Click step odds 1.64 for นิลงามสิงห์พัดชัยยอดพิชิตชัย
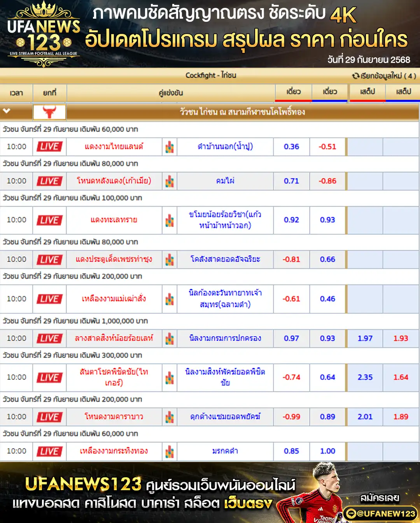This screenshot has height=523, width=420. coord(401,377)
